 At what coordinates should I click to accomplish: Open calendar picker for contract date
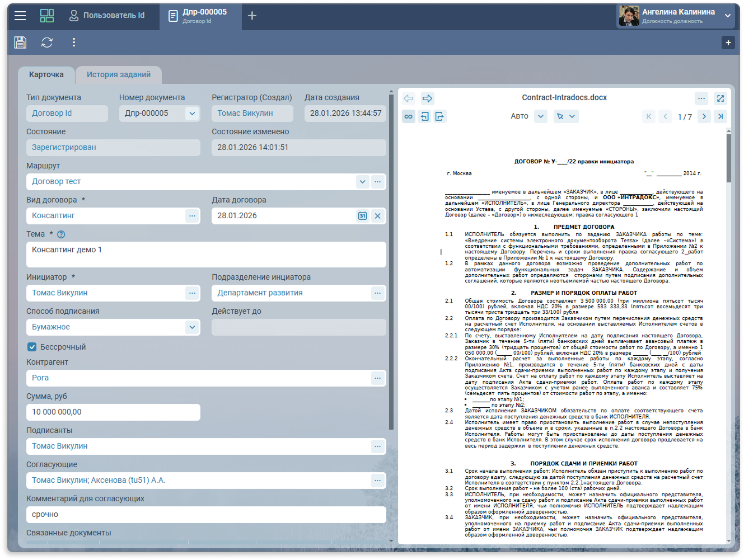point(362,216)
